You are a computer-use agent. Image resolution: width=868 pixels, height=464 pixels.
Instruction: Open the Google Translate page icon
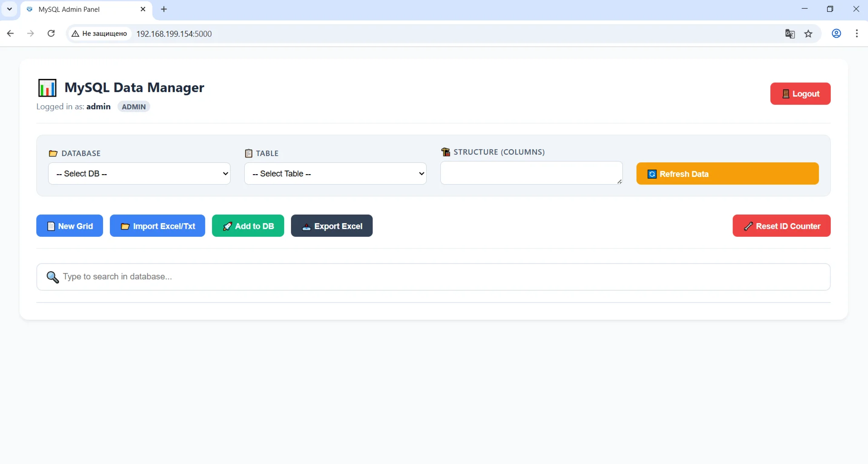click(790, 34)
